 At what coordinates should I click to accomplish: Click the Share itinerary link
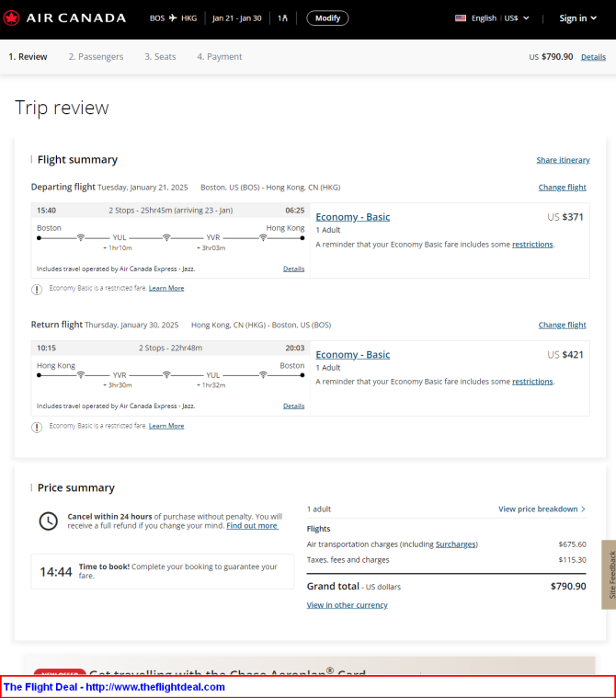563,160
